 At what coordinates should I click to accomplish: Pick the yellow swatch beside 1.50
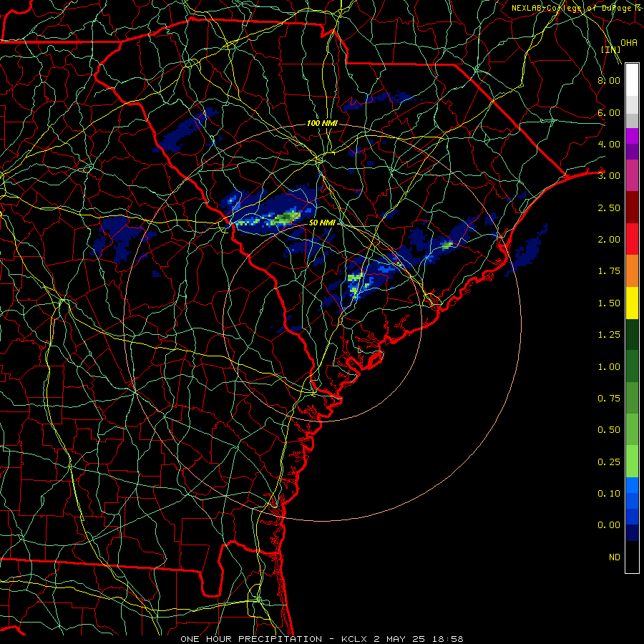coord(632,303)
